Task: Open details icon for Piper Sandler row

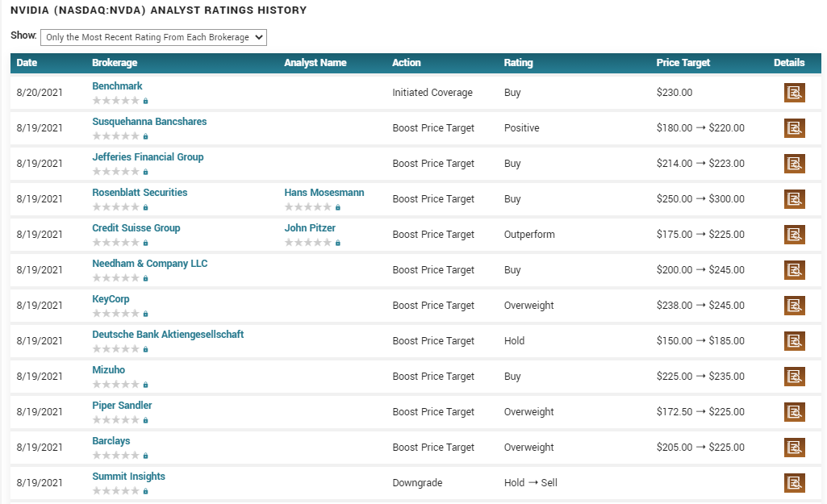Action: pos(794,412)
